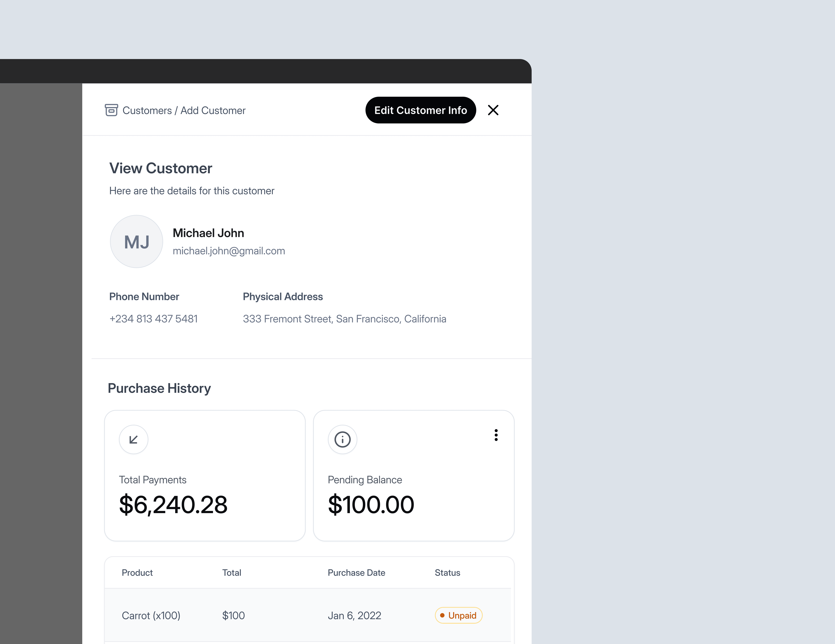Click the Unpaid status badge
Viewport: 835px width, 644px height.
[458, 615]
